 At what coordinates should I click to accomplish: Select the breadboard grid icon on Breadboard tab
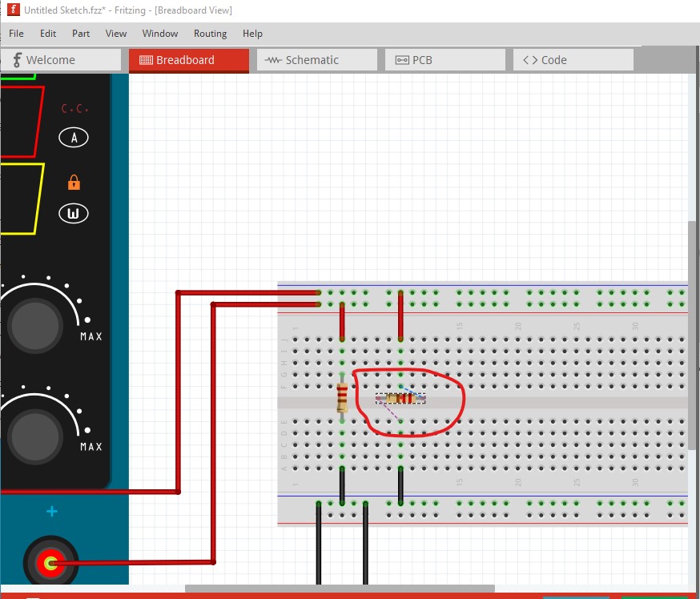[x=149, y=59]
